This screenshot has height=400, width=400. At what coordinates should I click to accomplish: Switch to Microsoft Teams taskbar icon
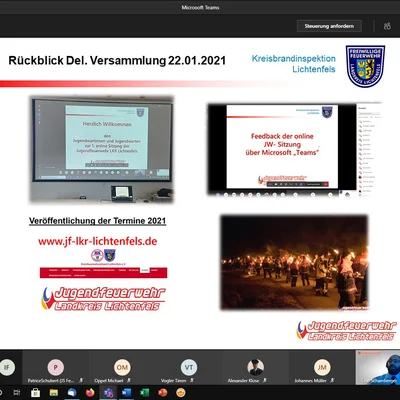(108, 393)
